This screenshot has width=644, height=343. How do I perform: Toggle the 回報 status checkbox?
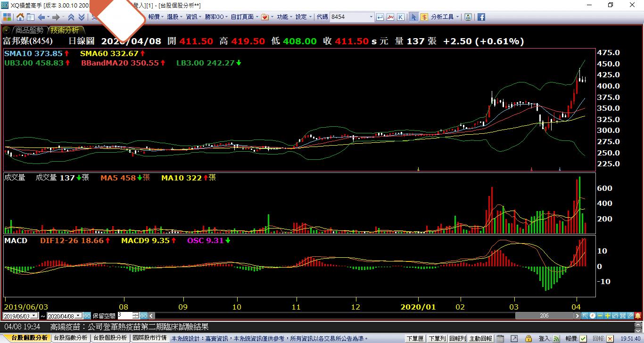pyautogui.click(x=610, y=338)
